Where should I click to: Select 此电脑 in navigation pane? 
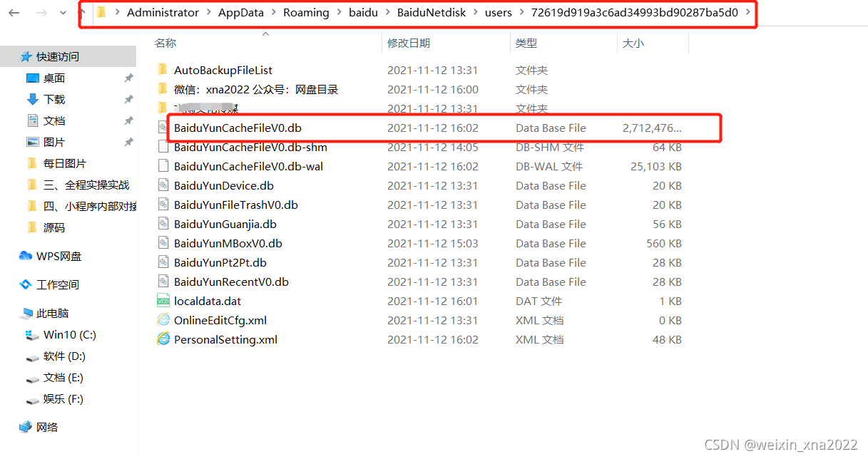[53, 313]
